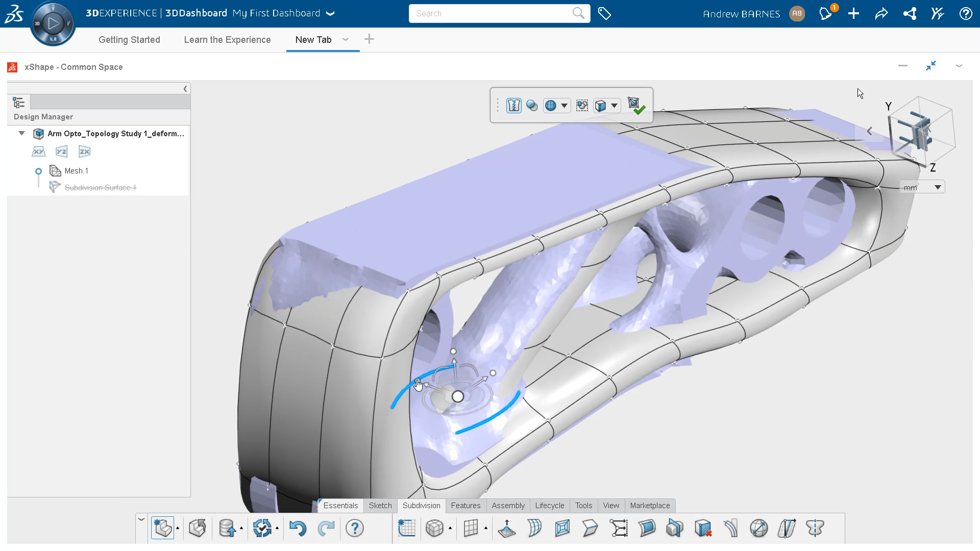This screenshot has width=980, height=551.
Task: Collapse the Design Manager panel arrow
Action: pos(186,89)
